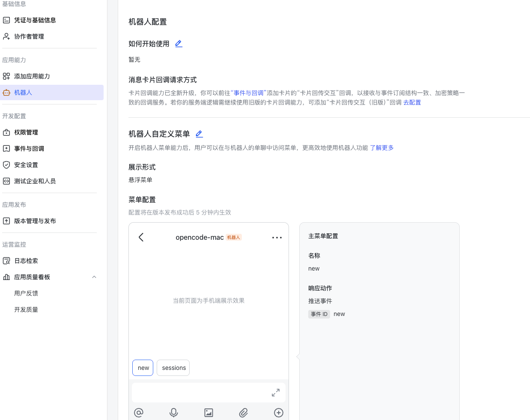Click the message input box in preview
This screenshot has height=420, width=530.
pyautogui.click(x=208, y=393)
